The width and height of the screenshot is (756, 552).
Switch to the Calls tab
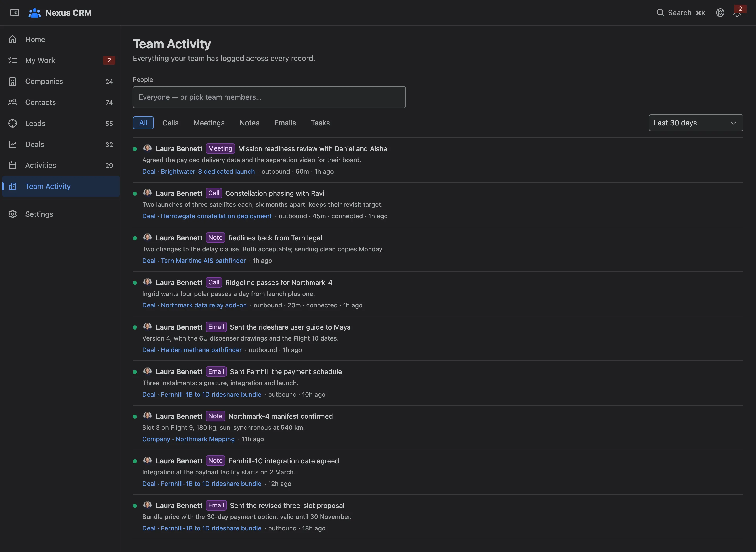coord(171,123)
